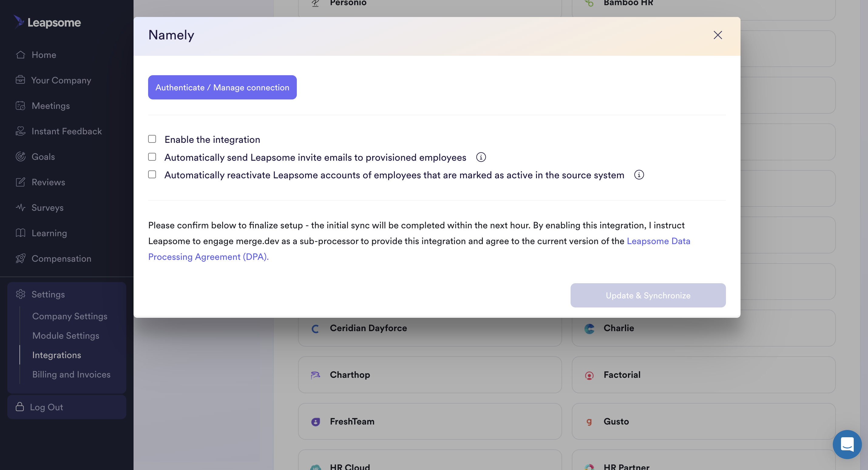Open Billing and Invoices submenu item
The image size is (868, 470).
pos(71,374)
